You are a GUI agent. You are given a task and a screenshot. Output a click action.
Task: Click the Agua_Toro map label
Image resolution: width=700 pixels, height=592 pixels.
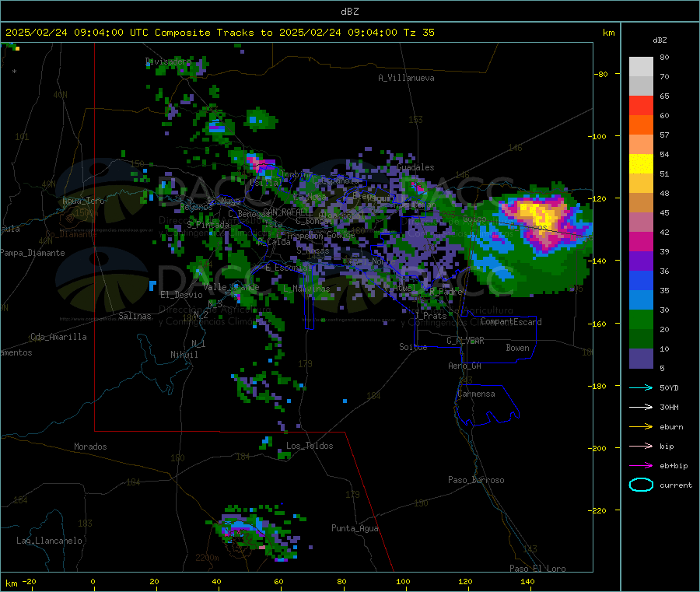(x=83, y=201)
